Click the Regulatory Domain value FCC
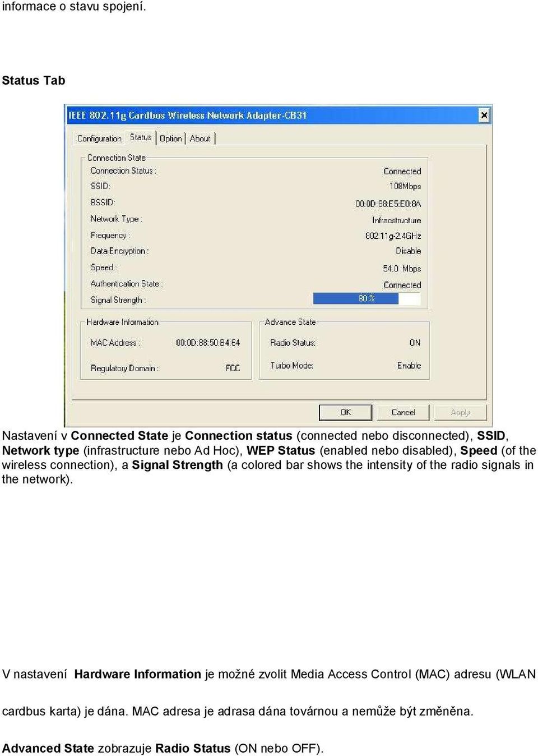The height and width of the screenshot is (756, 538). tap(233, 368)
